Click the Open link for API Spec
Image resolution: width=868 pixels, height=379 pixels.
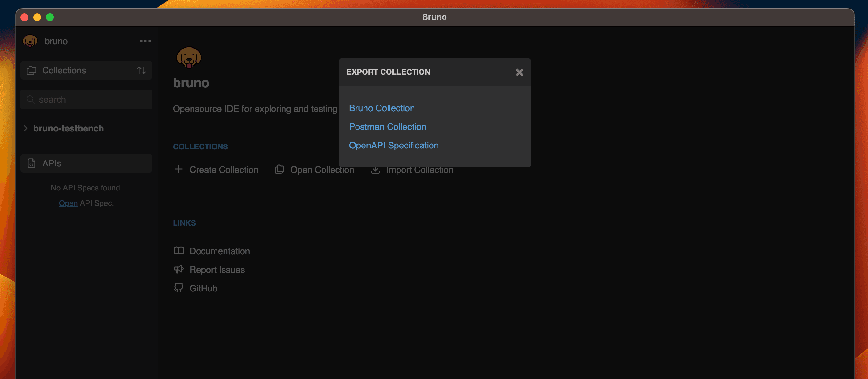tap(68, 203)
